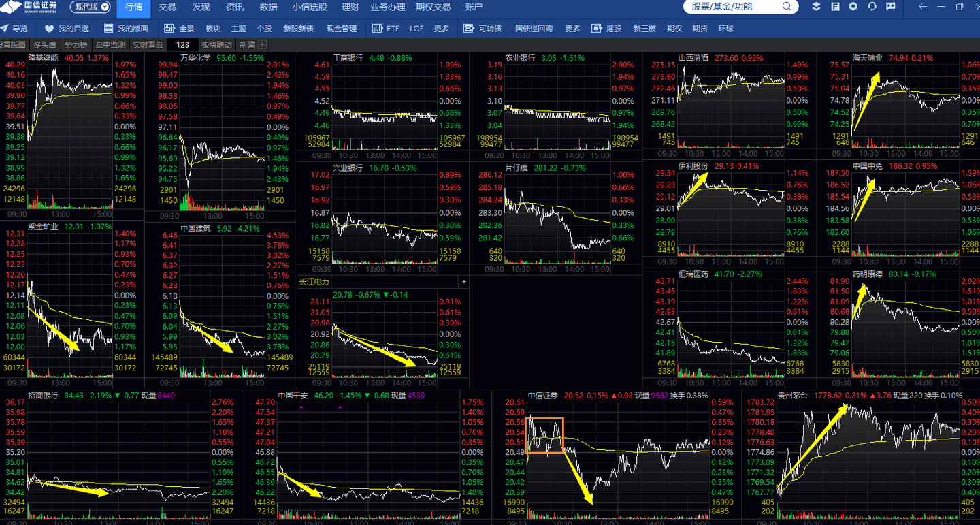The image size is (980, 525).
Task: Click the 新建 new layout plus icon
Action: pyautogui.click(x=263, y=44)
